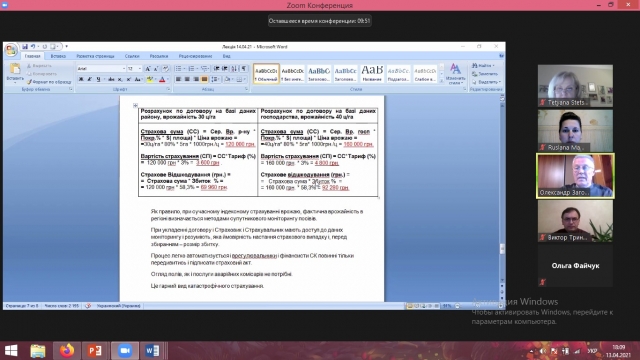Toggle bold formatting (Ж)
640x360 pixels.
[x=81, y=79]
